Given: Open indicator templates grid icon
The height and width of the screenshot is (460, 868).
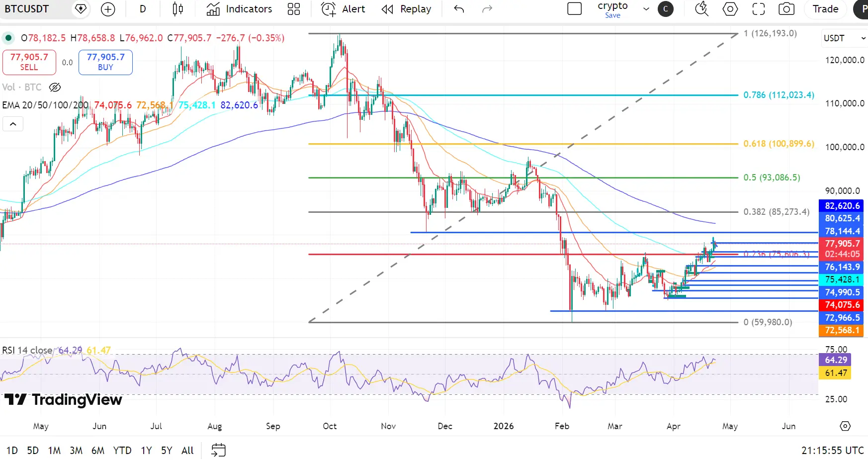Looking at the screenshot, I should click(x=294, y=9).
